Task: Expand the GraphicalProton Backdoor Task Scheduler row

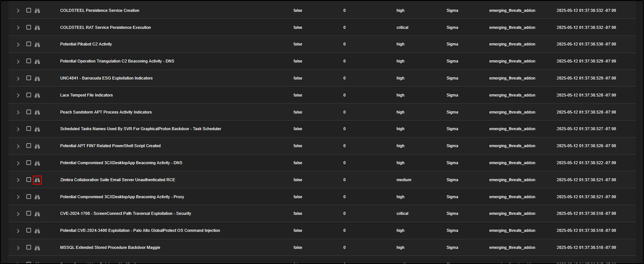Action: pos(18,129)
